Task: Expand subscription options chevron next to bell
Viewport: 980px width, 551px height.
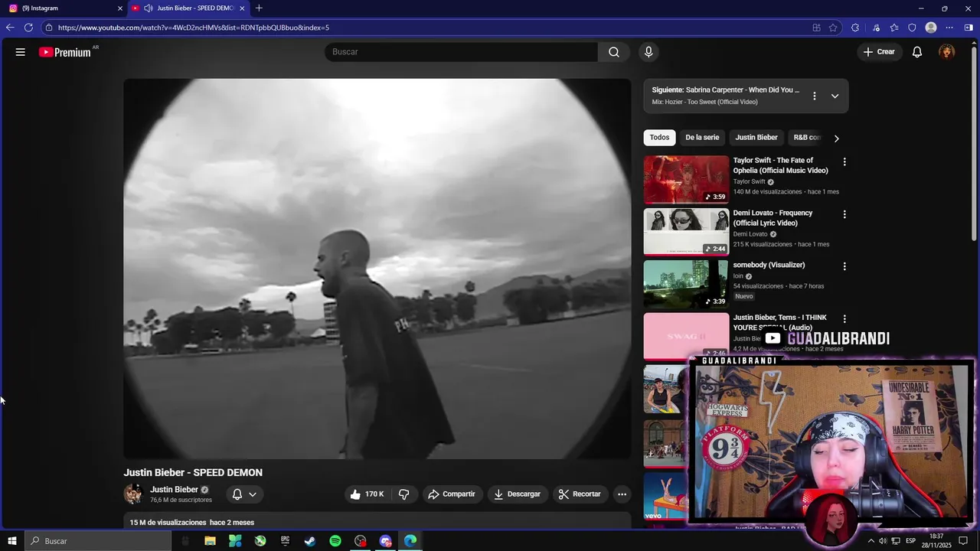Action: [253, 494]
